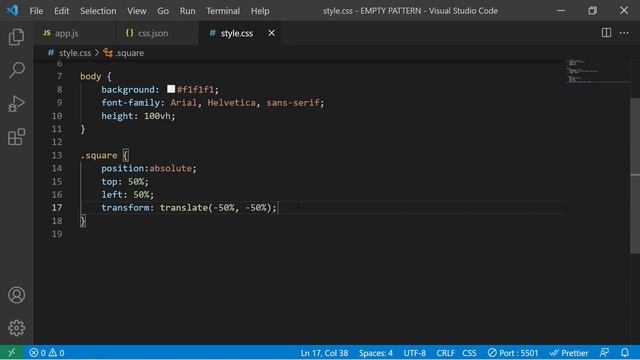Click the 'Helvetica' font name
640x360 pixels.
231,102
